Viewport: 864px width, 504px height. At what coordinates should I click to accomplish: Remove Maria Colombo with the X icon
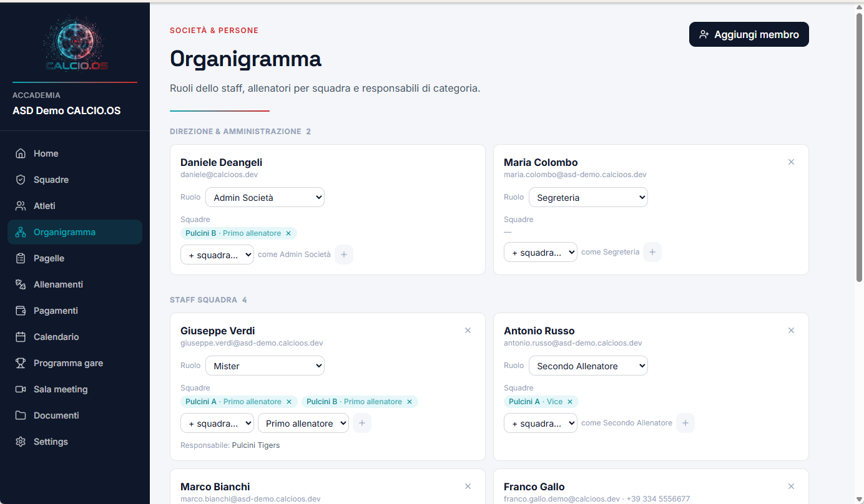[x=791, y=162]
